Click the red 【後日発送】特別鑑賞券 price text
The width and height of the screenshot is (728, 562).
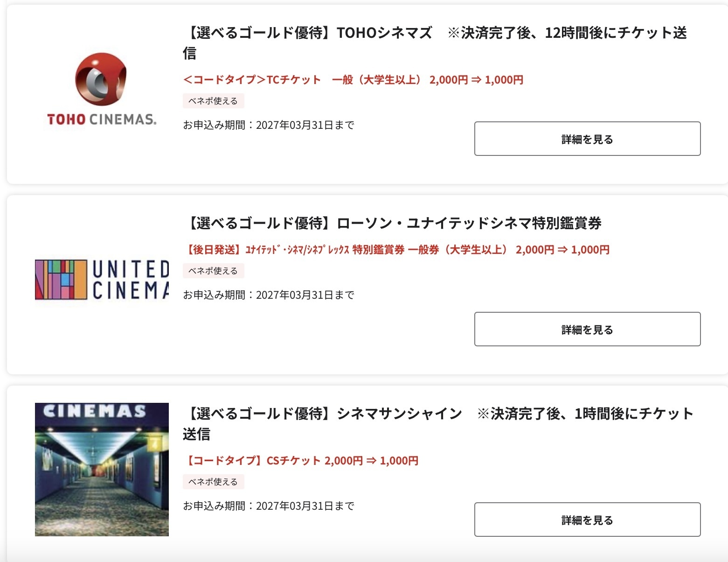pos(396,250)
